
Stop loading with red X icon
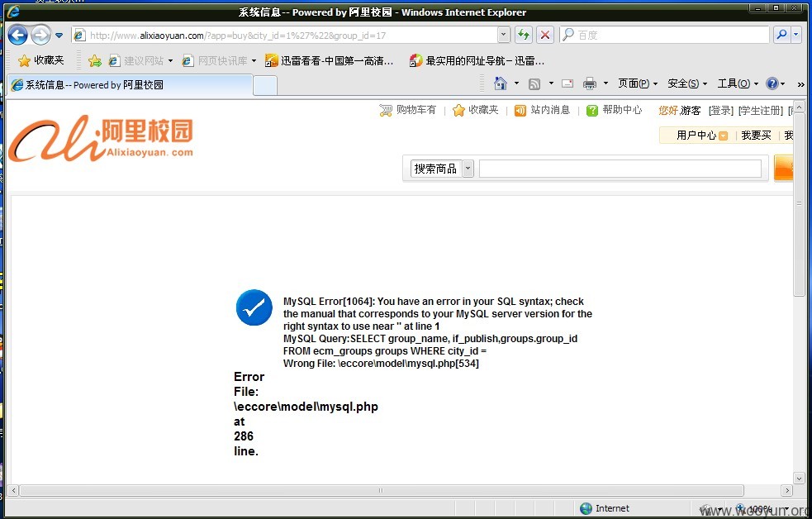coord(545,35)
